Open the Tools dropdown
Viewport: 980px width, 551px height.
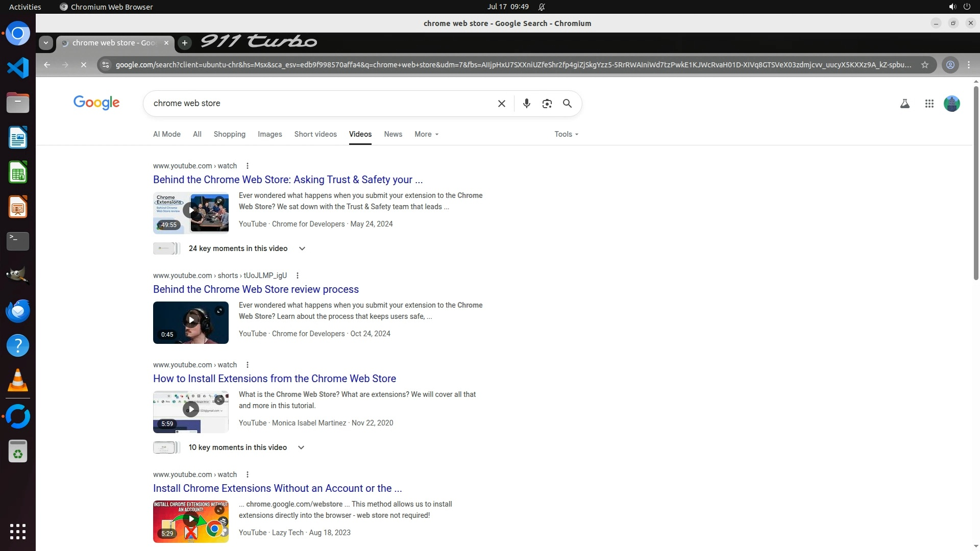pyautogui.click(x=566, y=134)
